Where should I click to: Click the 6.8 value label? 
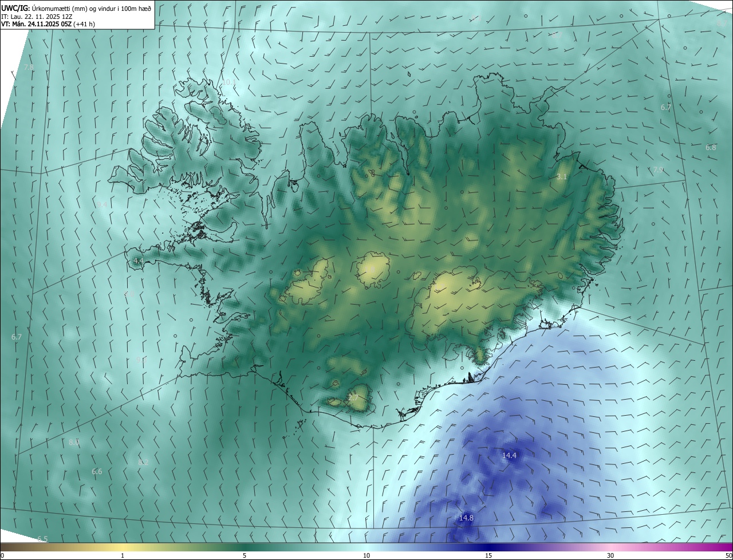click(x=711, y=148)
